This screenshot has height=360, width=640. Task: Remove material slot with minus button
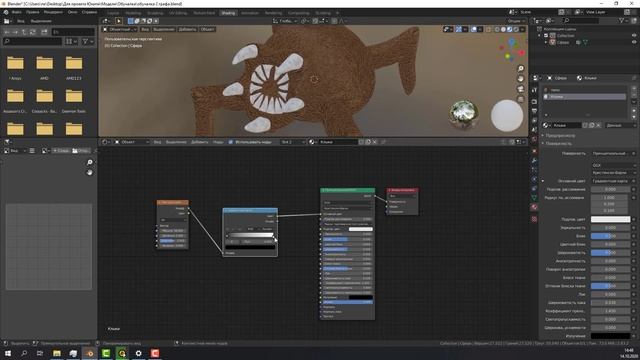pos(634,96)
